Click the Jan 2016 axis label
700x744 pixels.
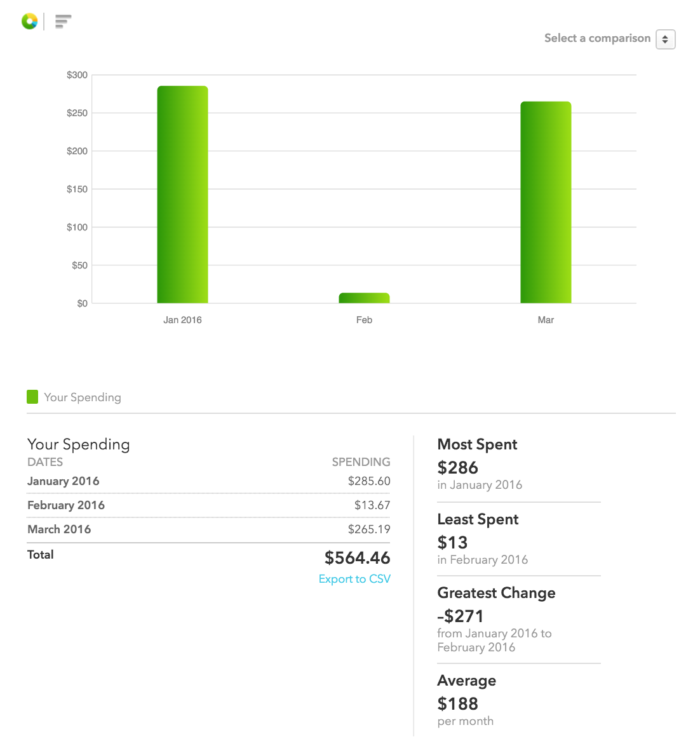click(x=182, y=320)
